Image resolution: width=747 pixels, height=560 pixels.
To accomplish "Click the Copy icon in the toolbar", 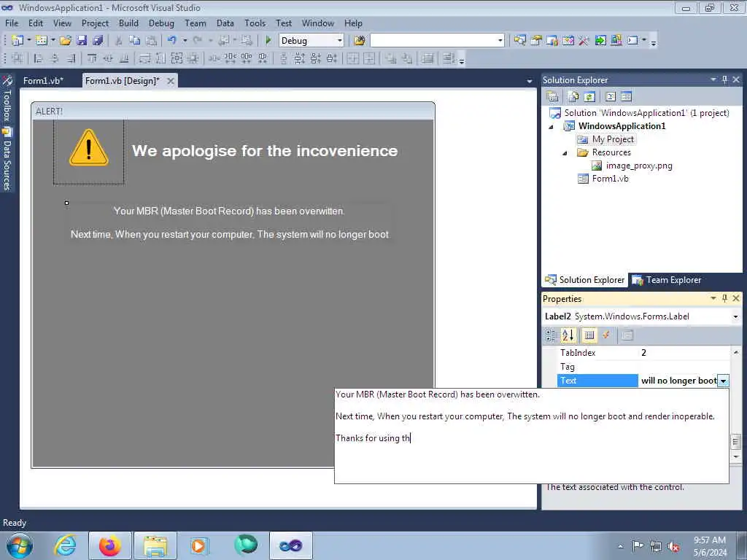I will (135, 41).
